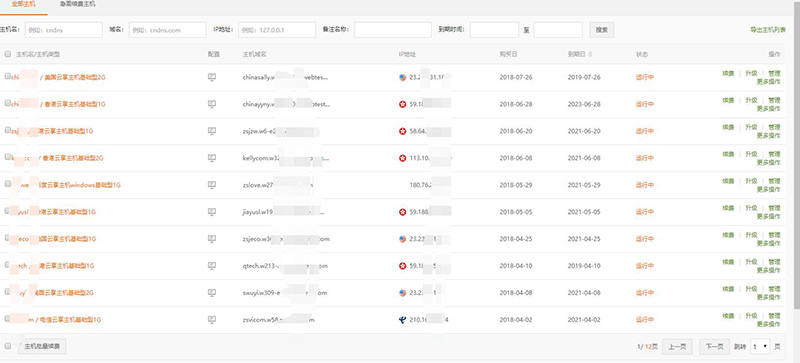800x363 pixels.
Task: Focus the IP地址 input field
Action: coord(277,30)
